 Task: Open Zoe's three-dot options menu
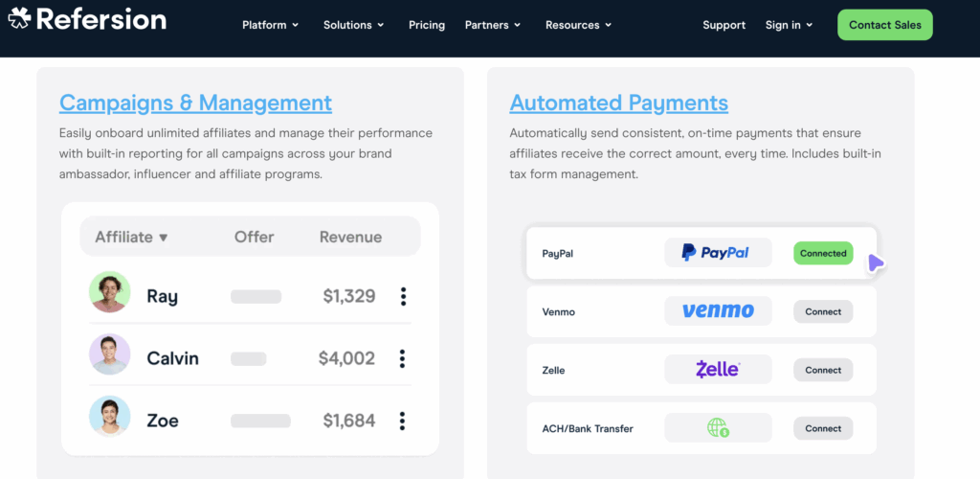tap(403, 421)
